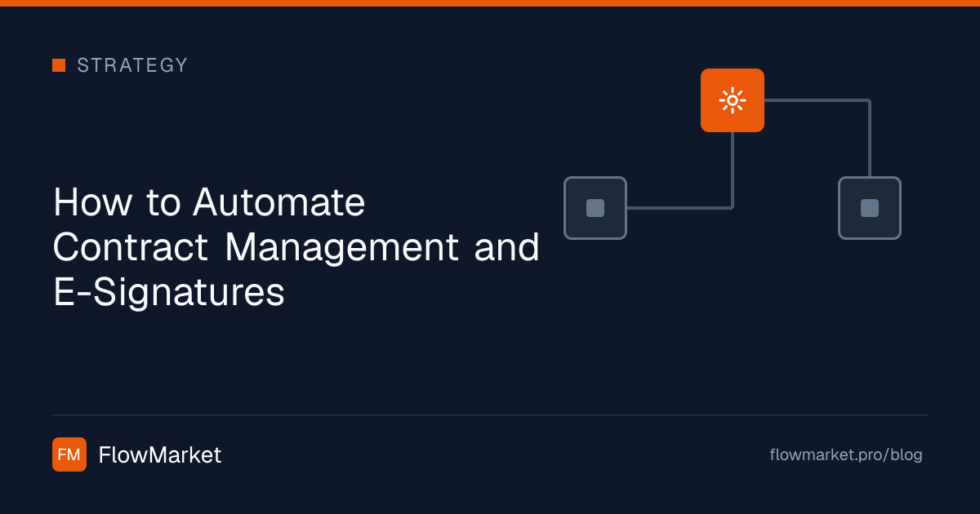
Task: Click the "E-Signatures" title line
Action: [169, 293]
